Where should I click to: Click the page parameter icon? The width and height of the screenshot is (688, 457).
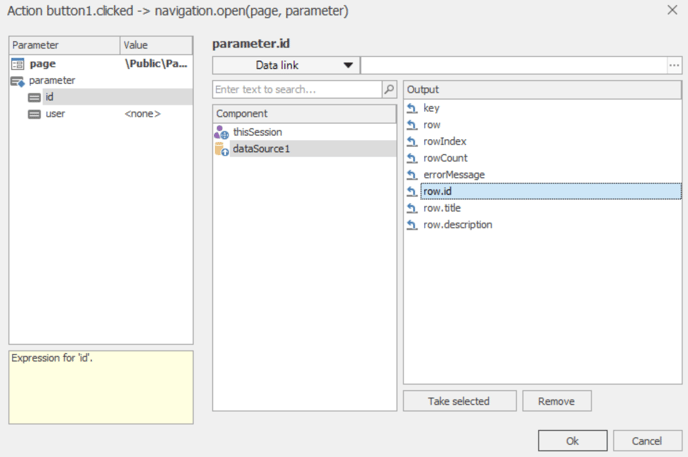18,64
